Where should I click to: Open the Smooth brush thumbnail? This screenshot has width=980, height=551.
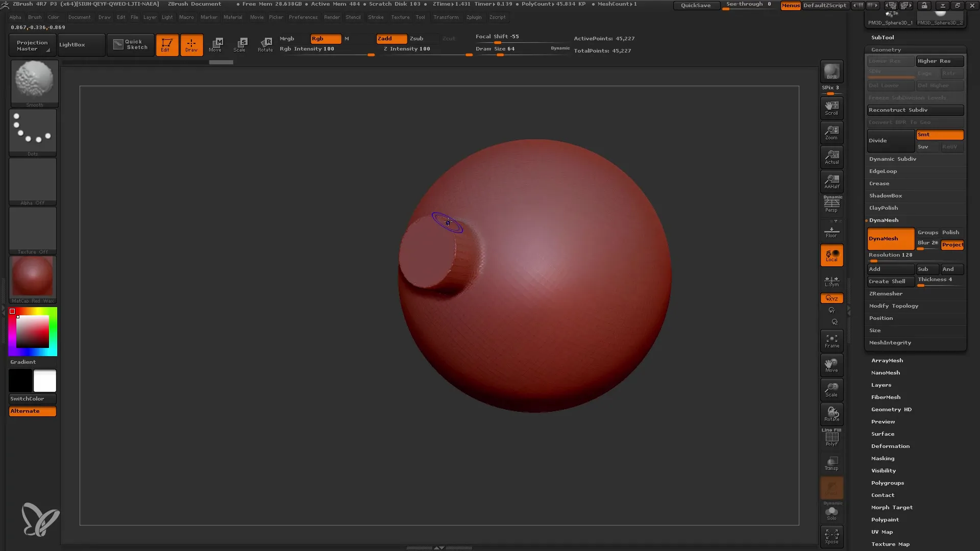coord(34,83)
